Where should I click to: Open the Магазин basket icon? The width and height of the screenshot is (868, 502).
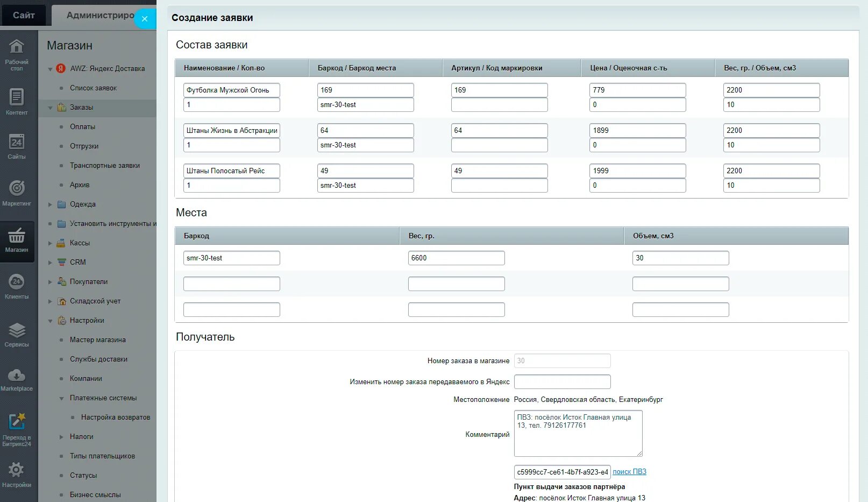[x=17, y=235]
